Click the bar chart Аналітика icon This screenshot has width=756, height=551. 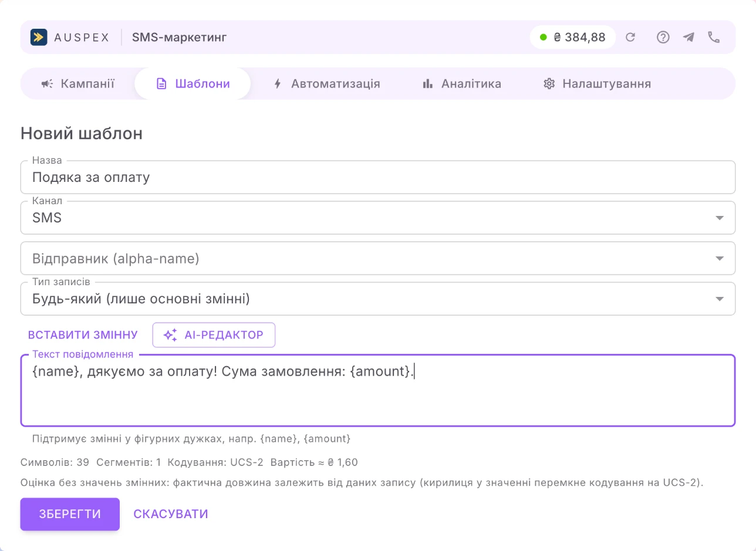pyautogui.click(x=428, y=84)
